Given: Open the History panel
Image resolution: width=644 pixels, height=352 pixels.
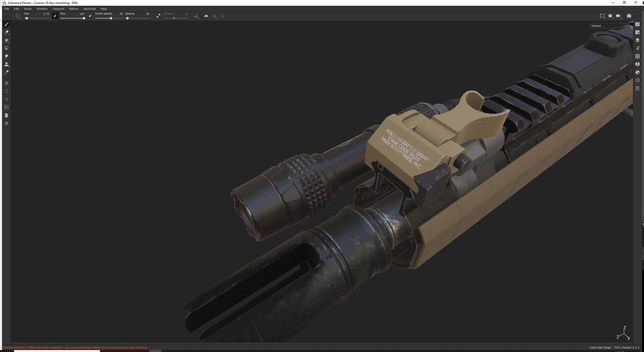Looking at the screenshot, I should point(637,80).
